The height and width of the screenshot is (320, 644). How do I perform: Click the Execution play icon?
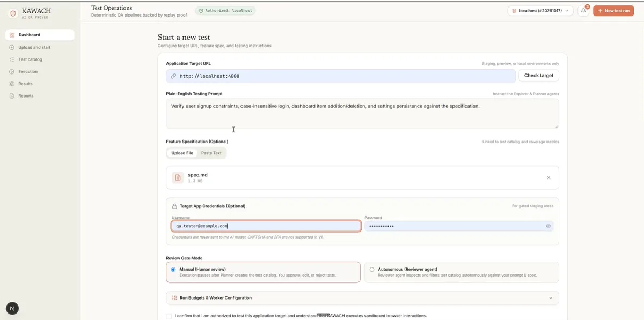tap(12, 71)
